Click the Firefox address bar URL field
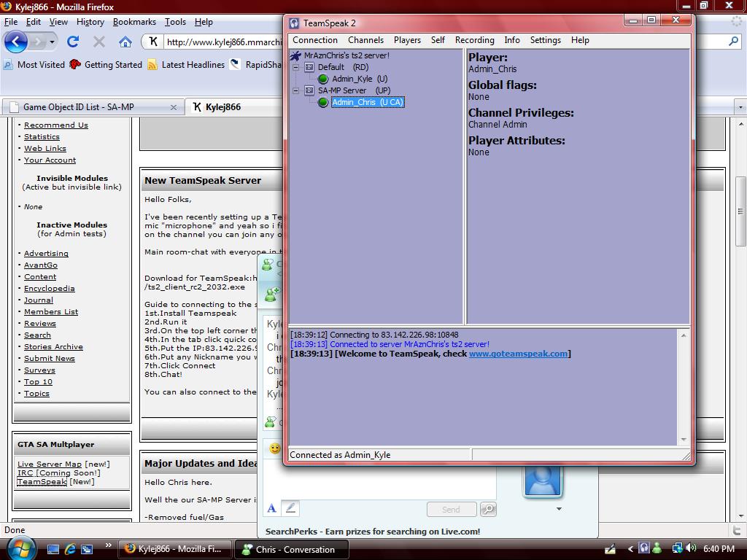The height and width of the screenshot is (560, 747). coord(223,42)
